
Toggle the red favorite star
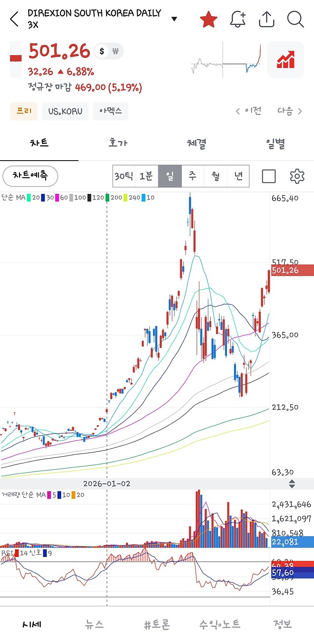click(208, 19)
